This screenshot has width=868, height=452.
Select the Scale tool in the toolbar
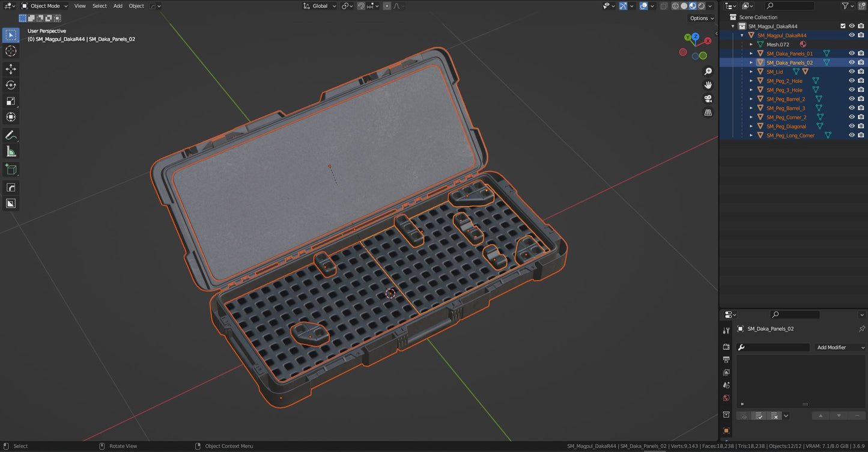(11, 101)
